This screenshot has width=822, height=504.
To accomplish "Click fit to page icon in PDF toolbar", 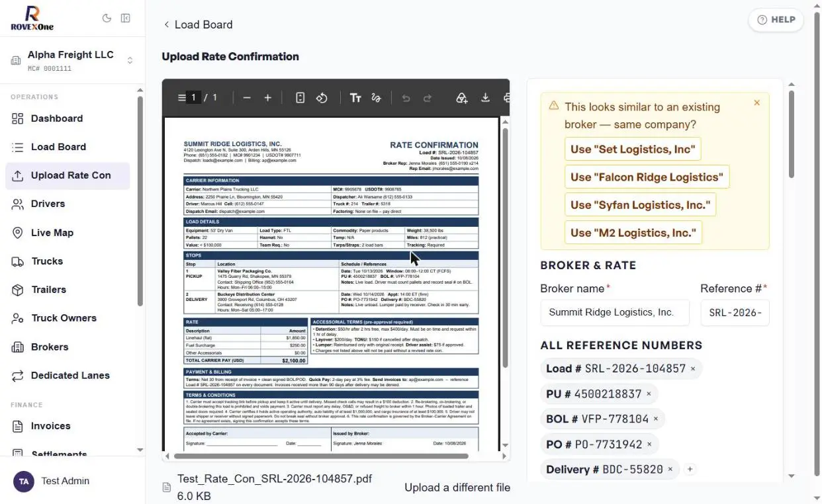I will pos(300,98).
